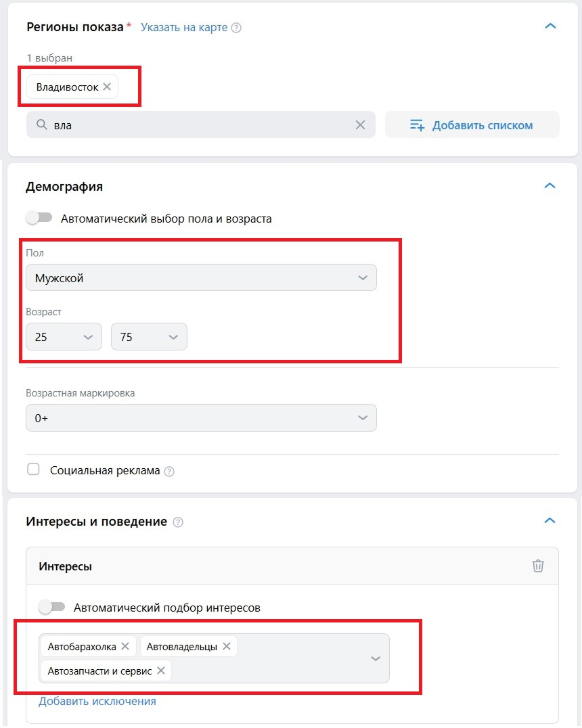Clear the region search field text

tap(360, 125)
